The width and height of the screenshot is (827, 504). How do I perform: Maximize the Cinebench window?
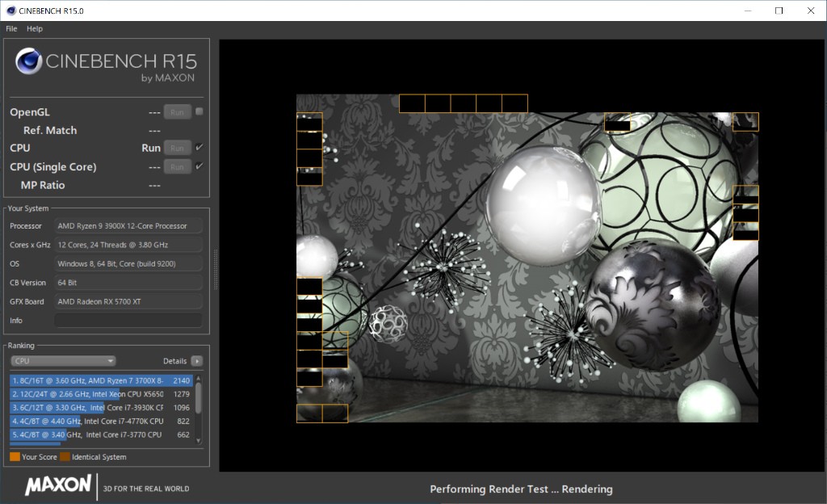779,10
